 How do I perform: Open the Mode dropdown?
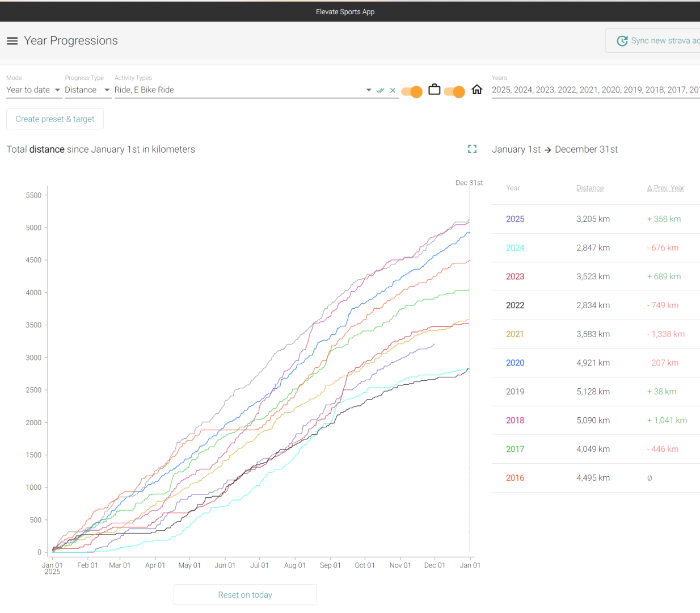pyautogui.click(x=33, y=90)
